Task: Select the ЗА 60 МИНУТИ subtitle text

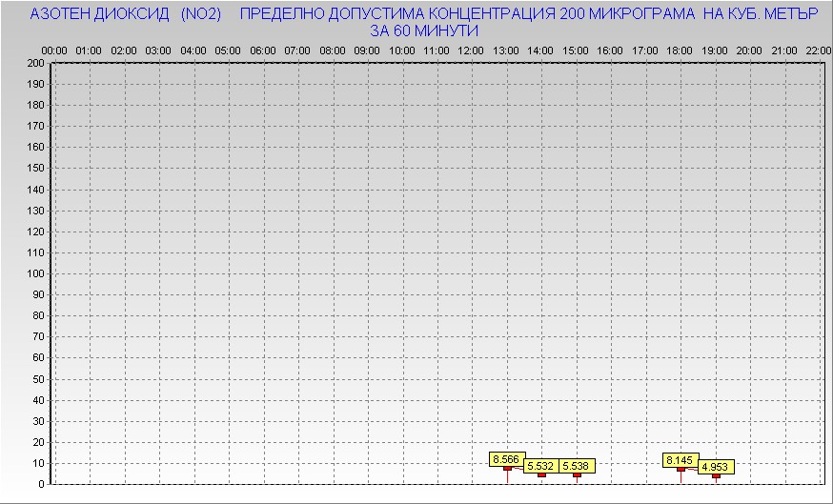Action: [423, 30]
